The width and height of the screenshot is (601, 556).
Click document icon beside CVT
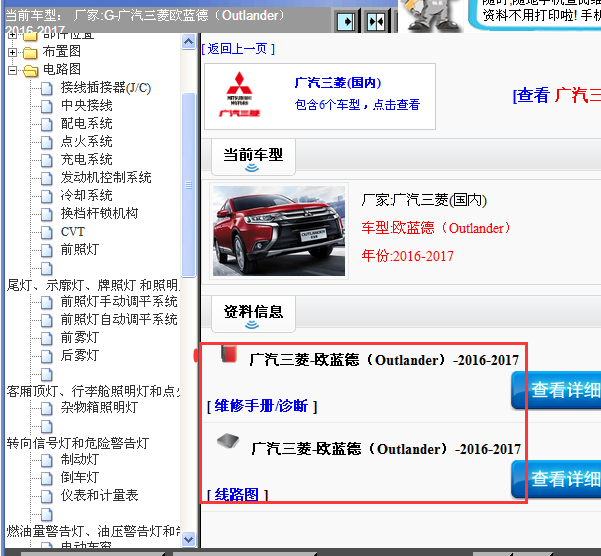tap(47, 232)
